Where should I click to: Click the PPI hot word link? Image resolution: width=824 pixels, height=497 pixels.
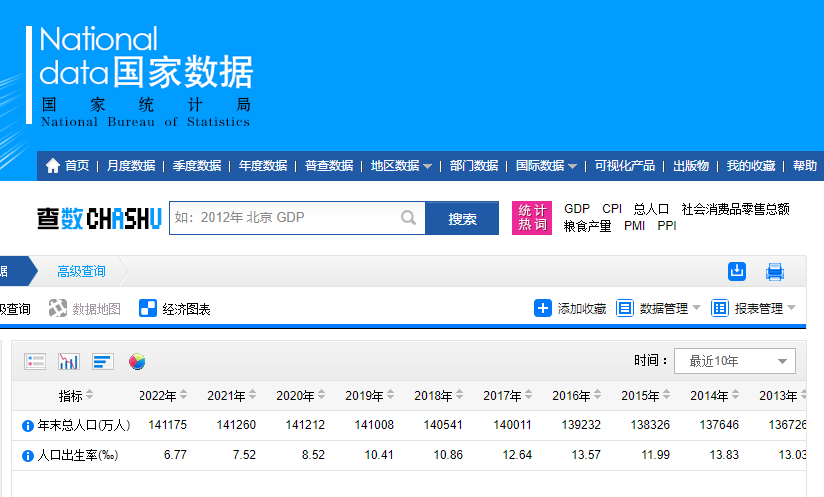pyautogui.click(x=667, y=226)
